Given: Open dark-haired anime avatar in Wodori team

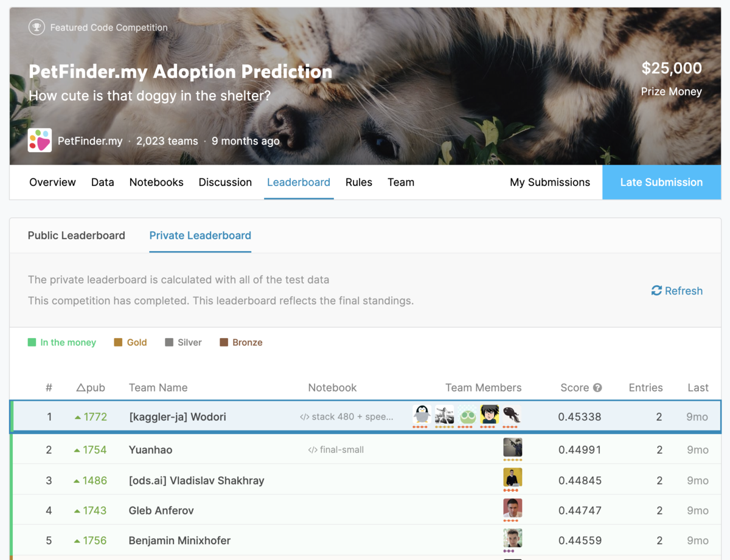Looking at the screenshot, I should click(490, 415).
